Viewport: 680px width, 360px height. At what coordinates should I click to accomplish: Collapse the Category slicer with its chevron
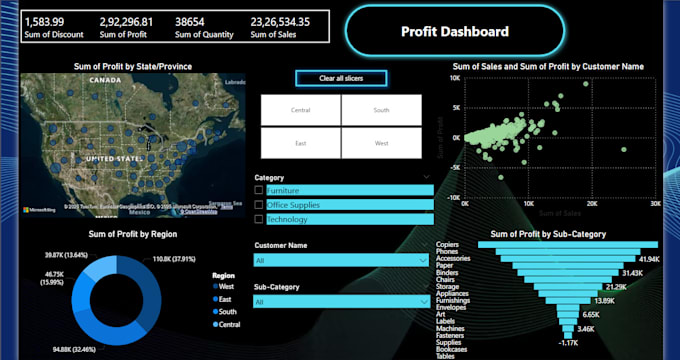(x=426, y=177)
